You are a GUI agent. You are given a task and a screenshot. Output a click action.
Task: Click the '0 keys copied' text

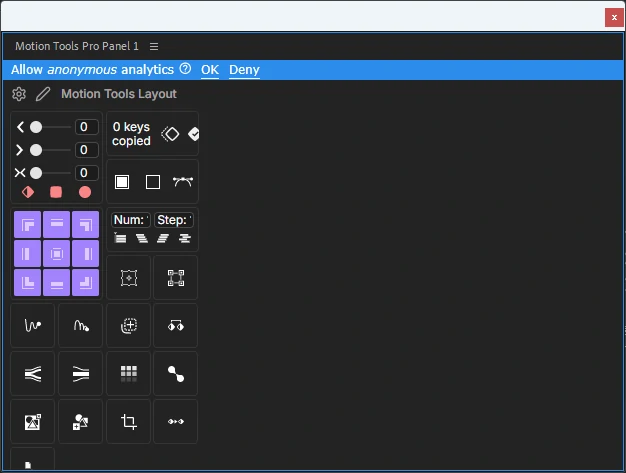tap(131, 134)
